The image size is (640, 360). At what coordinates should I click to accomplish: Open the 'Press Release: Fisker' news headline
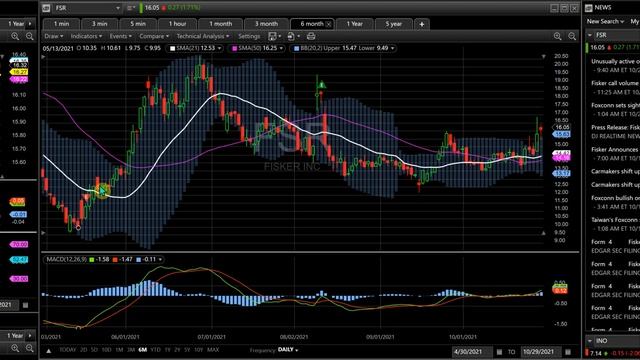[x=616, y=127]
